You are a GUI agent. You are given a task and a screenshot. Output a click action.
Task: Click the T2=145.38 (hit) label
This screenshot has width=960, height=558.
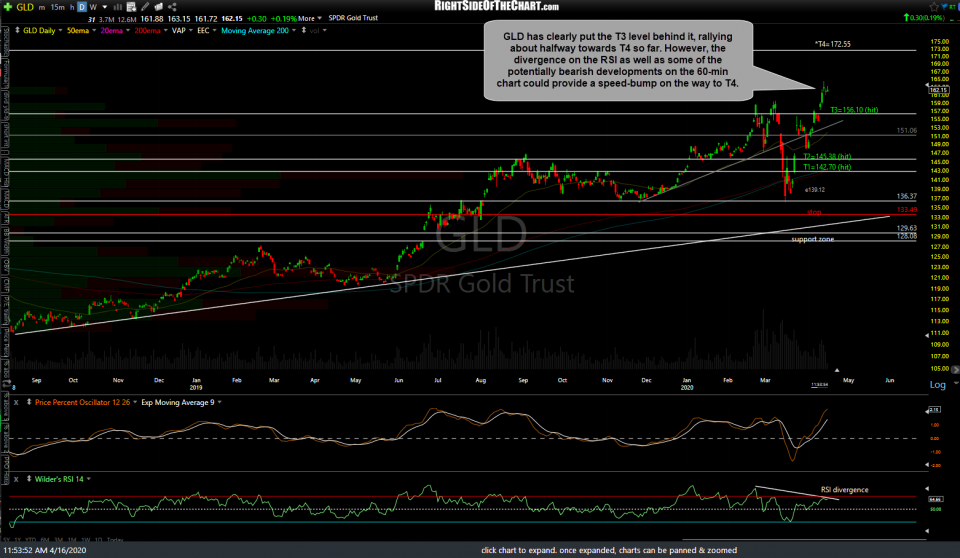click(827, 157)
